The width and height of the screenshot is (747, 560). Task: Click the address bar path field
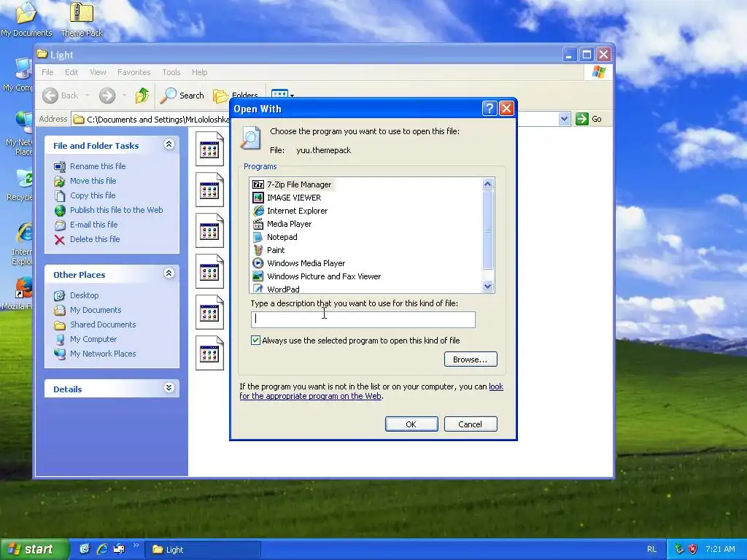point(158,119)
